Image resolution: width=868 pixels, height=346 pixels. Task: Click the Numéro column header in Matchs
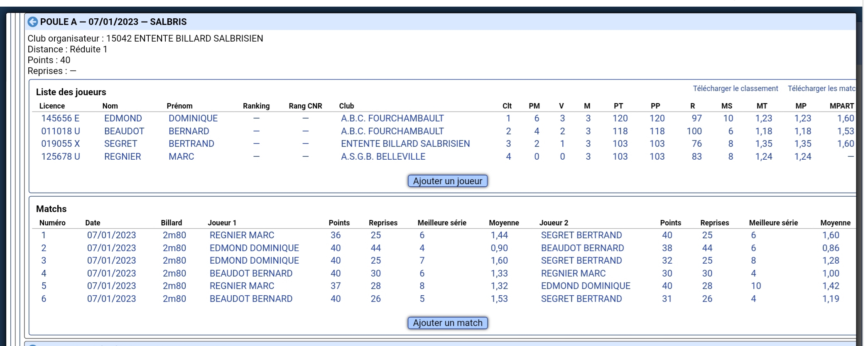pyautogui.click(x=52, y=223)
